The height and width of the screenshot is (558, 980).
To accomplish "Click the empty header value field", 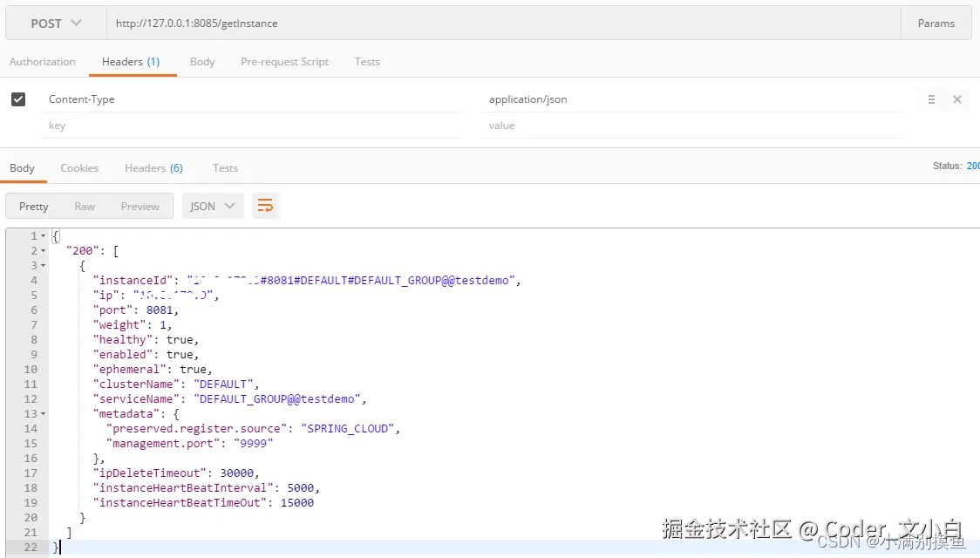I will tap(692, 126).
